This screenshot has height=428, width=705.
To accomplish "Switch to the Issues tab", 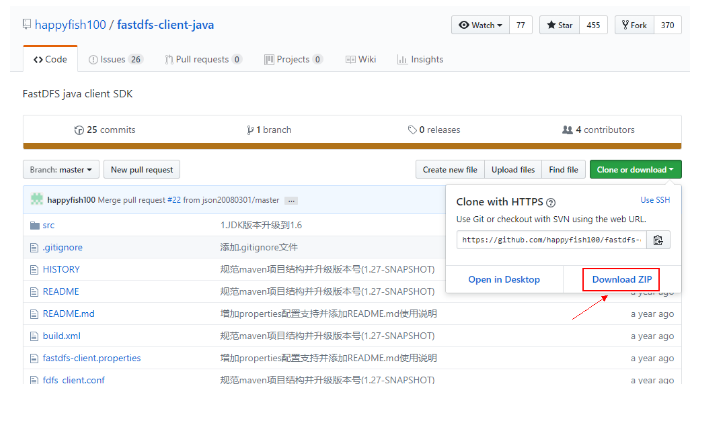I will (116, 59).
